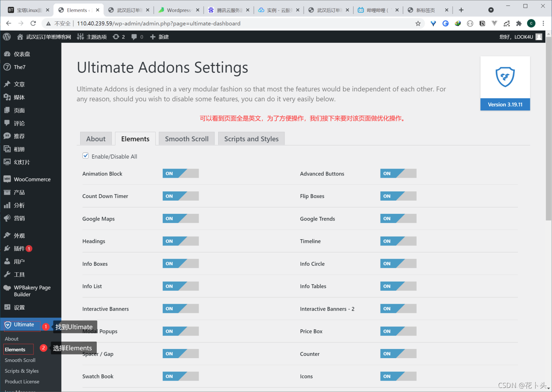Open the LOOK4U user account menu

tap(520, 37)
